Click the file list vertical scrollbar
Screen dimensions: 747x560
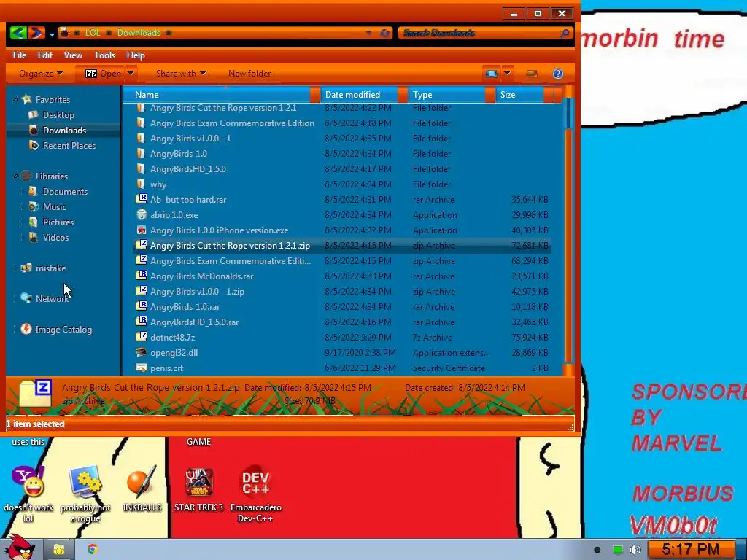(x=568, y=231)
